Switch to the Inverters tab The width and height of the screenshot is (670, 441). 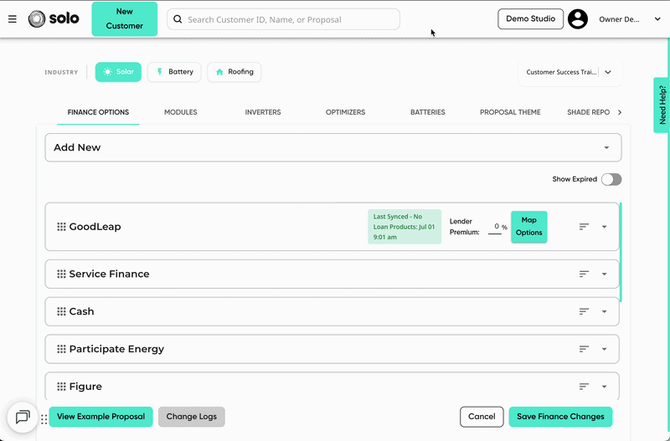pos(263,112)
